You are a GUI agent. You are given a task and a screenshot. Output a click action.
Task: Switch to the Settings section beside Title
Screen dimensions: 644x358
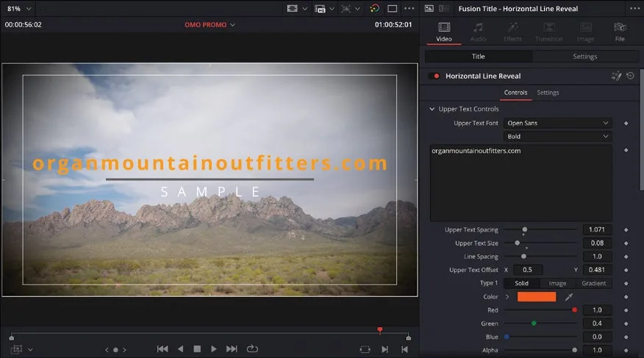coord(585,57)
